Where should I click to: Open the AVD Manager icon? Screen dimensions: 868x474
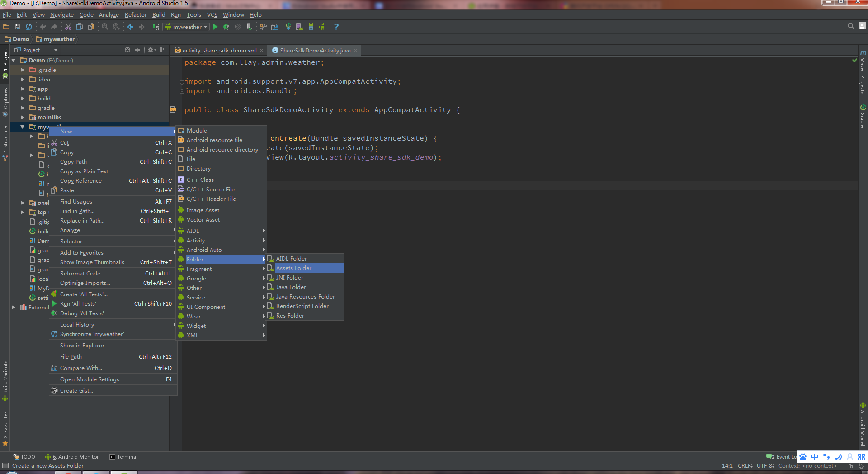[299, 27]
